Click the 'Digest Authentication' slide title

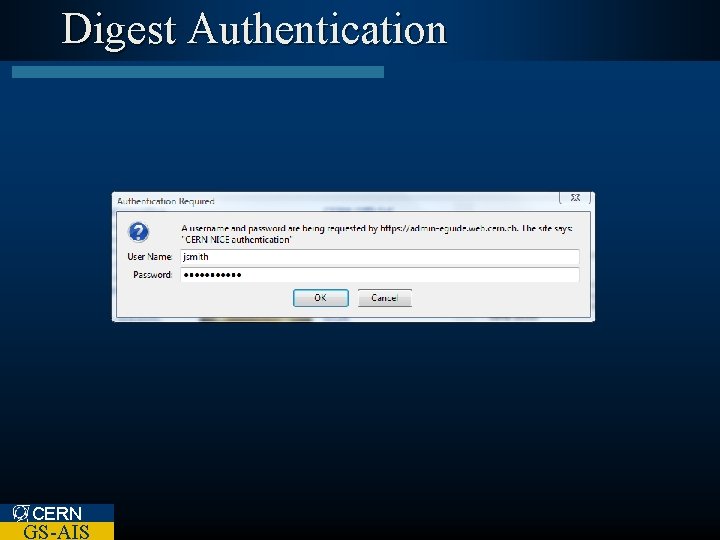coord(254,29)
